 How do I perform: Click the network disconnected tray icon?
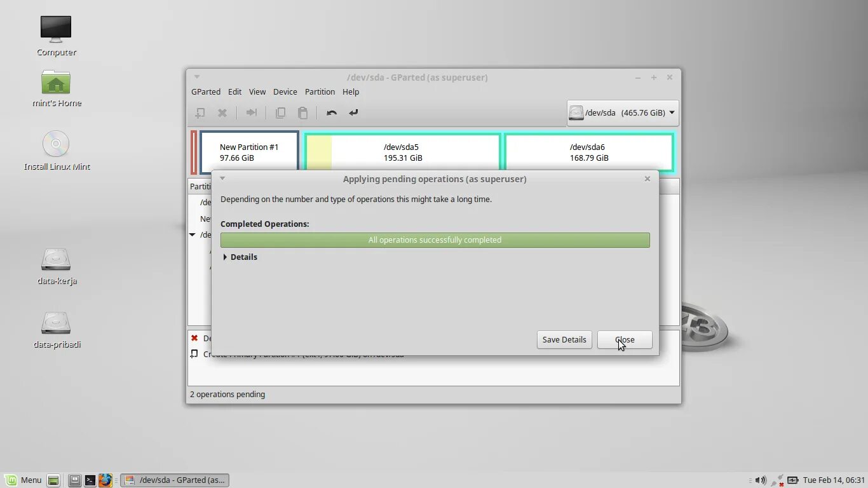point(778,480)
